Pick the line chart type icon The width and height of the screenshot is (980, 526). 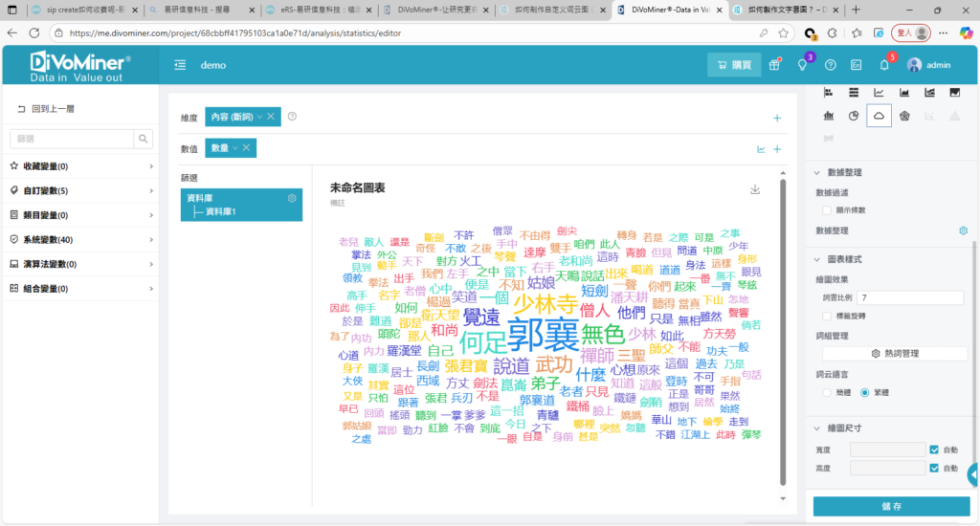pos(879,92)
